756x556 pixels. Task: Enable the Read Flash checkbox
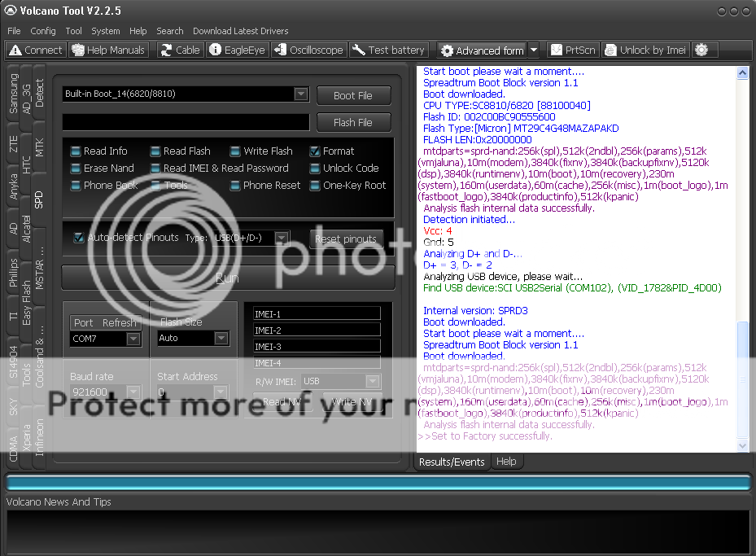[x=155, y=151]
